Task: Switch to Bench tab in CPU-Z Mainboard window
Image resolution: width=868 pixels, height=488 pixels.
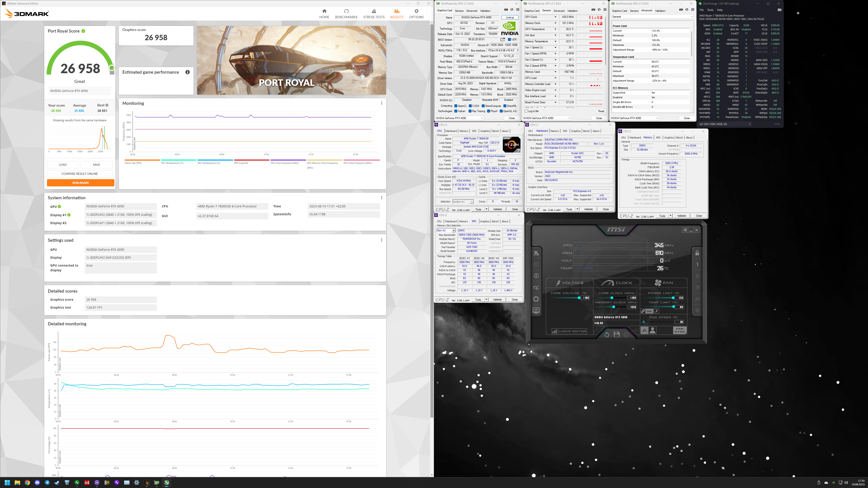Action: point(586,131)
